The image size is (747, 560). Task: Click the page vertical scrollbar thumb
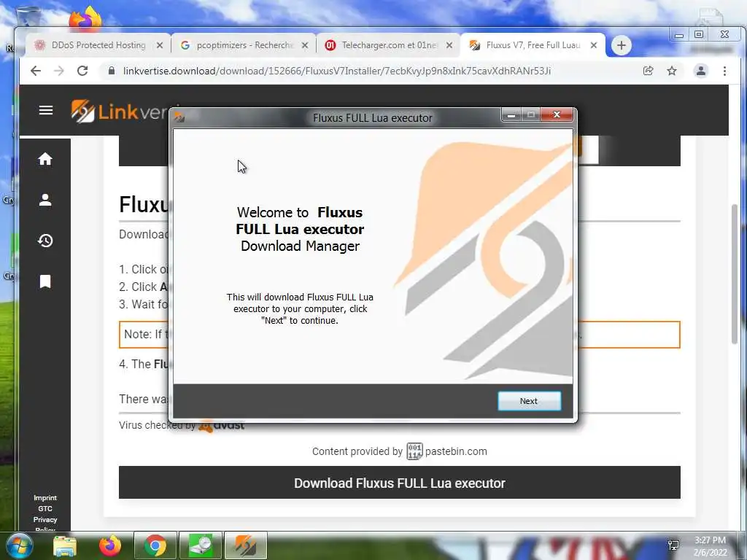tap(734, 274)
